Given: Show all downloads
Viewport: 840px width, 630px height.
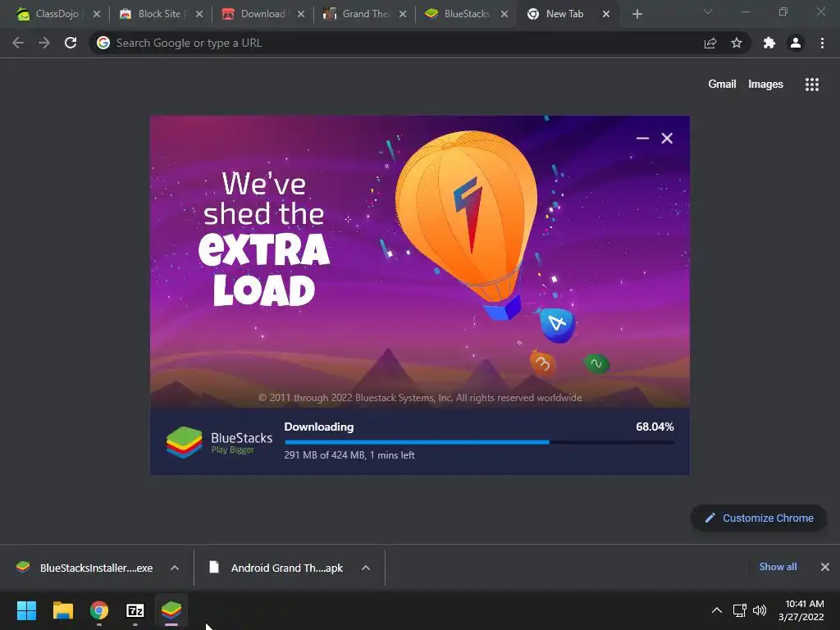Looking at the screenshot, I should click(778, 567).
